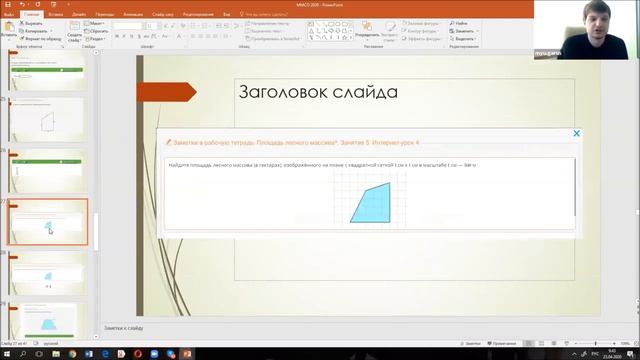
Task: Click the Redo/Repeat icon in title bar
Action: pyautogui.click(x=38, y=4)
